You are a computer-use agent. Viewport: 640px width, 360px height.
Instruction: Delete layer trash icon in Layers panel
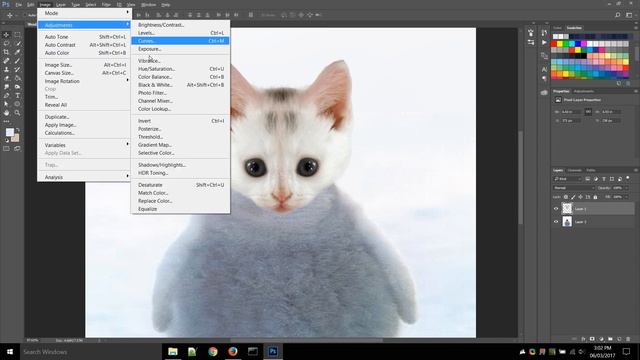tap(628, 339)
